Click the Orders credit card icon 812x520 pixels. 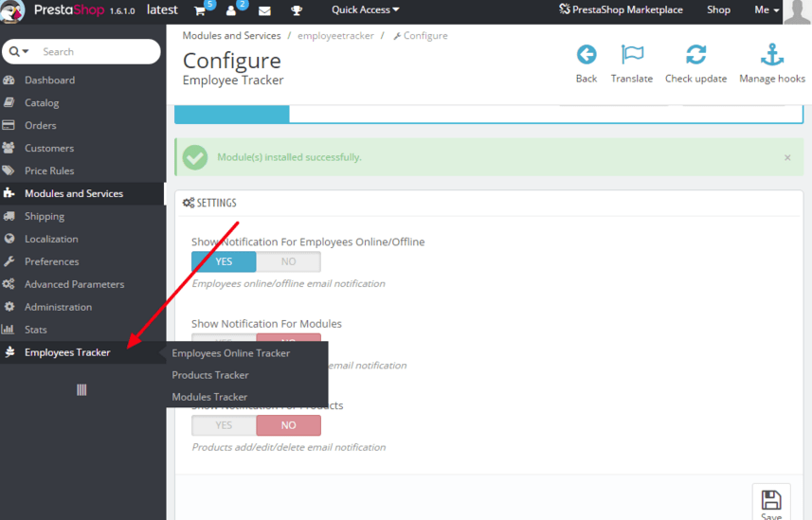(x=9, y=125)
